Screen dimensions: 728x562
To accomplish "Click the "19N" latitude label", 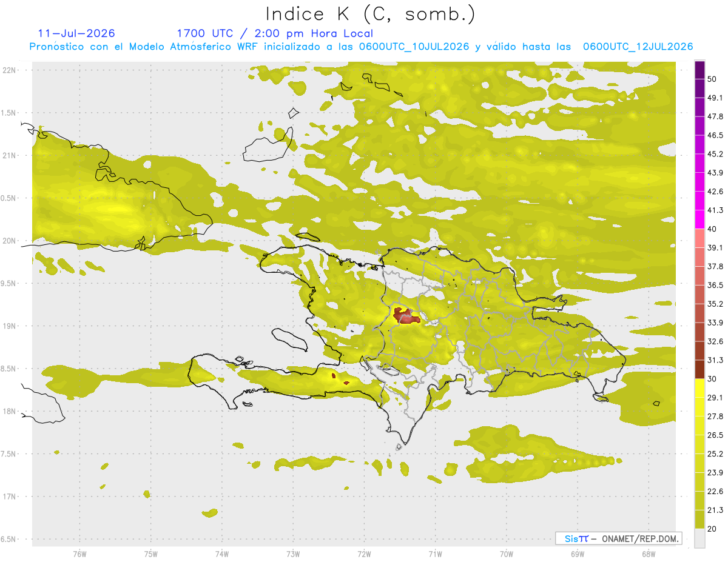I will pos(10,326).
